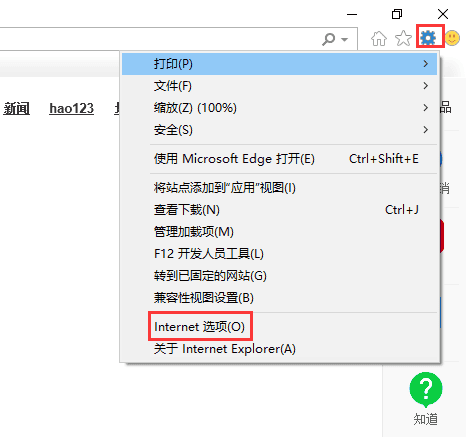Open Favorites star icon

click(x=403, y=38)
